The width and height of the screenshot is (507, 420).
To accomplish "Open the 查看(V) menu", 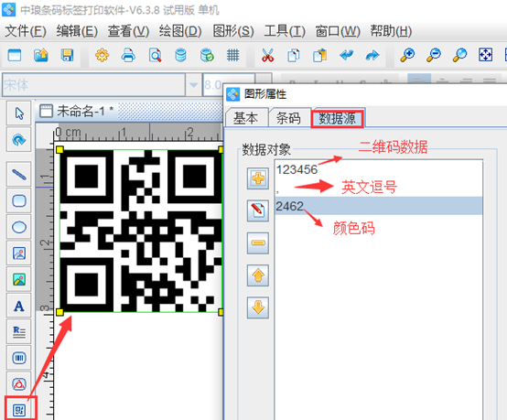I will [x=128, y=31].
